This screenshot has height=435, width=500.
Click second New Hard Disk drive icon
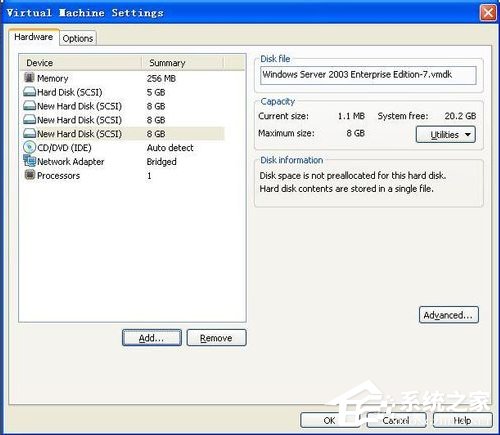click(29, 120)
